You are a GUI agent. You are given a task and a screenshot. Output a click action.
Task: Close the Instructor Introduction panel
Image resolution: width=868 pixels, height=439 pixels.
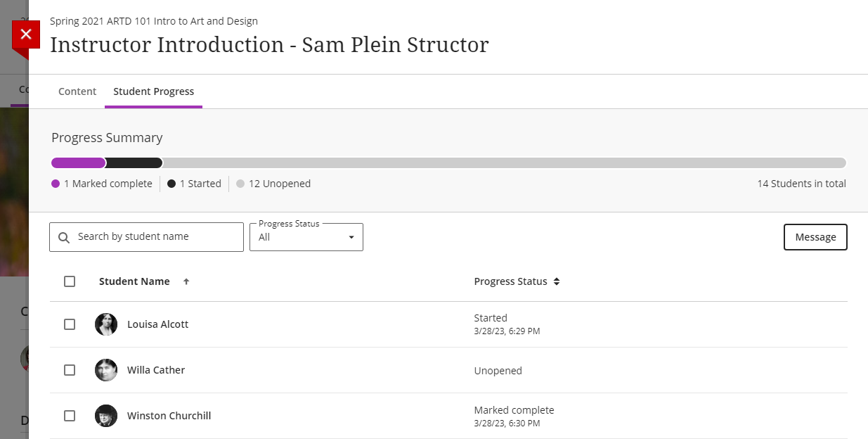[x=26, y=34]
